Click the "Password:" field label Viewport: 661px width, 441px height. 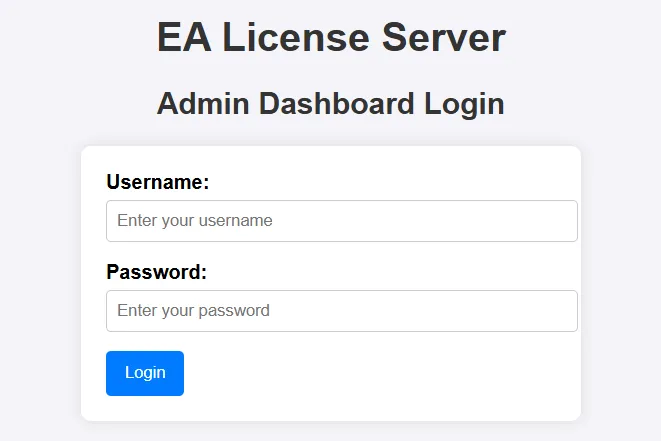click(156, 272)
